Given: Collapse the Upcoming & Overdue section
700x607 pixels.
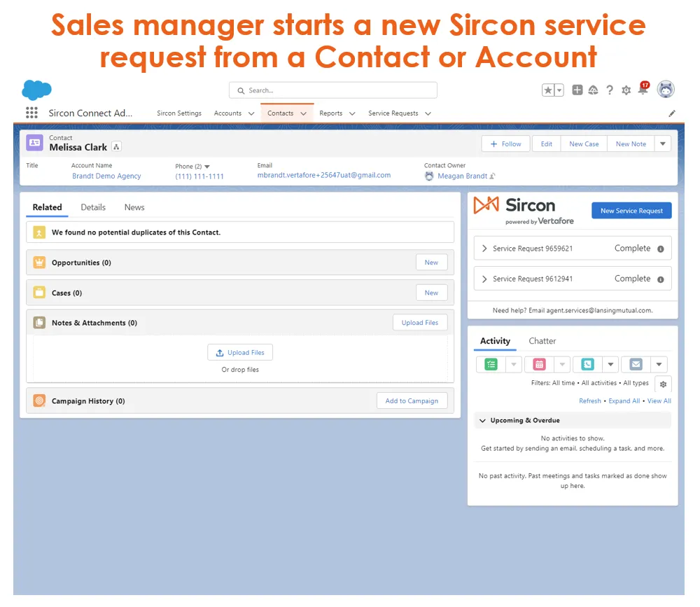Looking at the screenshot, I should pos(482,420).
